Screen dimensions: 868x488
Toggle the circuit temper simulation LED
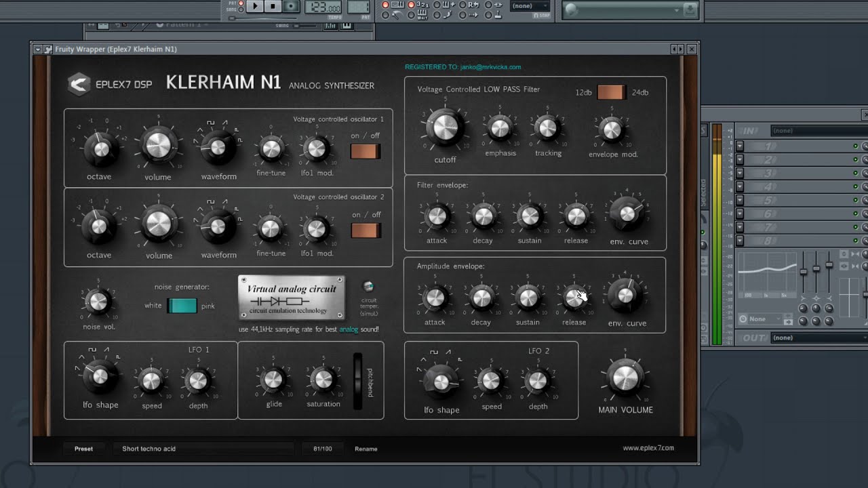tap(368, 286)
